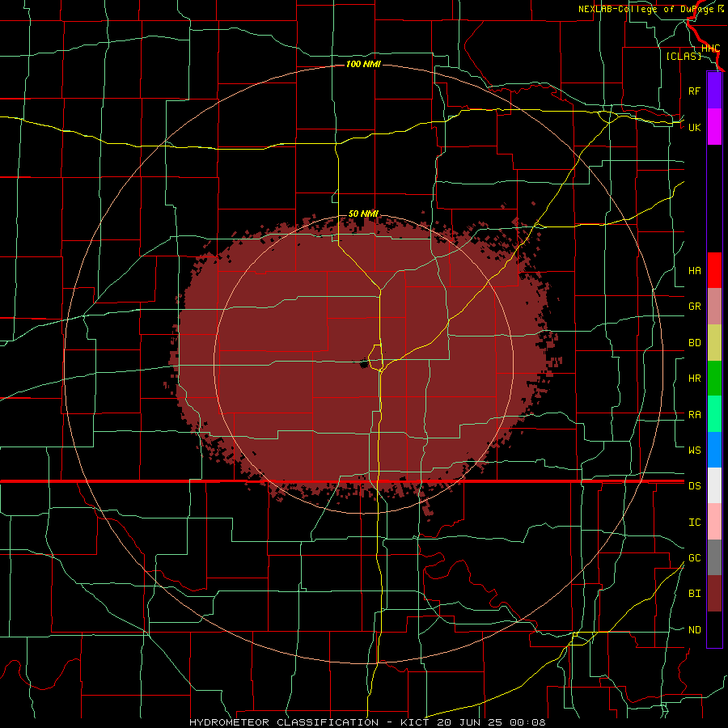This screenshot has width=728, height=728.
Task: Select the "HA" legend label
Action: [x=694, y=270]
